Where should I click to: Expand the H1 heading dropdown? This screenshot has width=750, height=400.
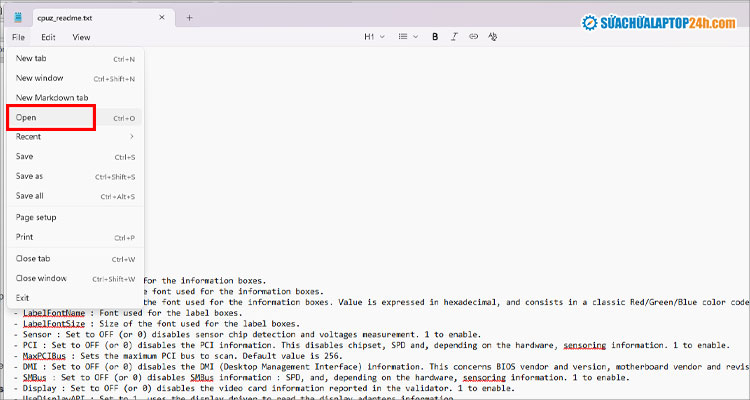(x=375, y=37)
